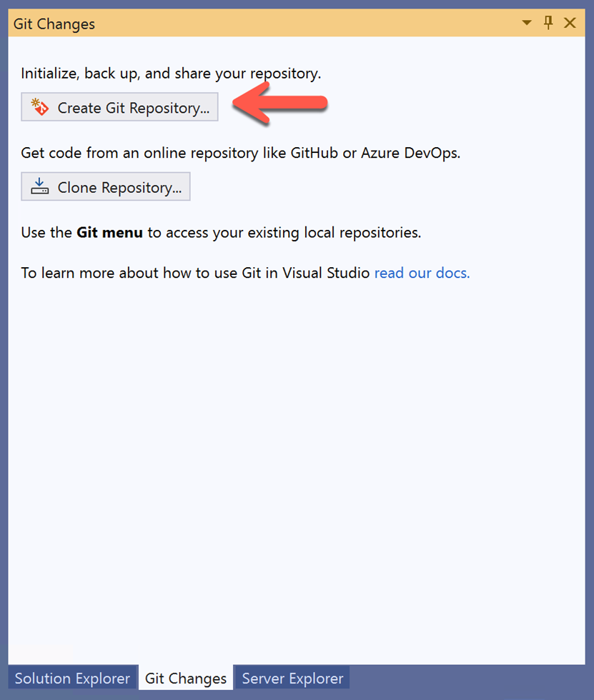
Task: Click the bold Git menu text
Action: click(x=109, y=233)
